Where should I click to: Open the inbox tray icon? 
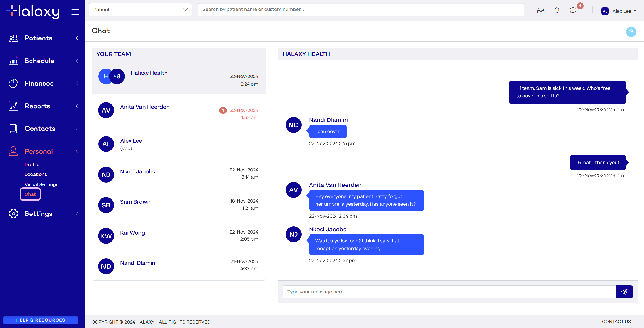click(541, 10)
